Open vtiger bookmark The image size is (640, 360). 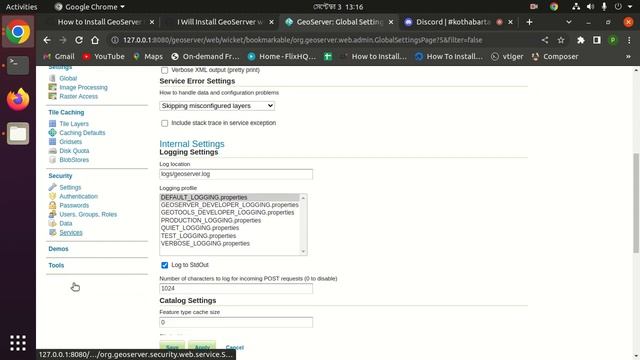point(507,56)
